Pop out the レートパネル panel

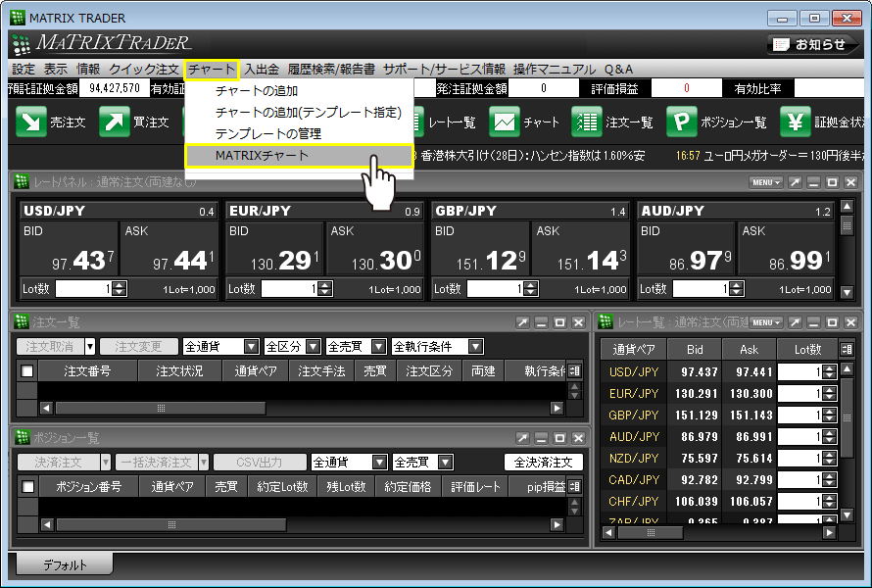[x=796, y=182]
